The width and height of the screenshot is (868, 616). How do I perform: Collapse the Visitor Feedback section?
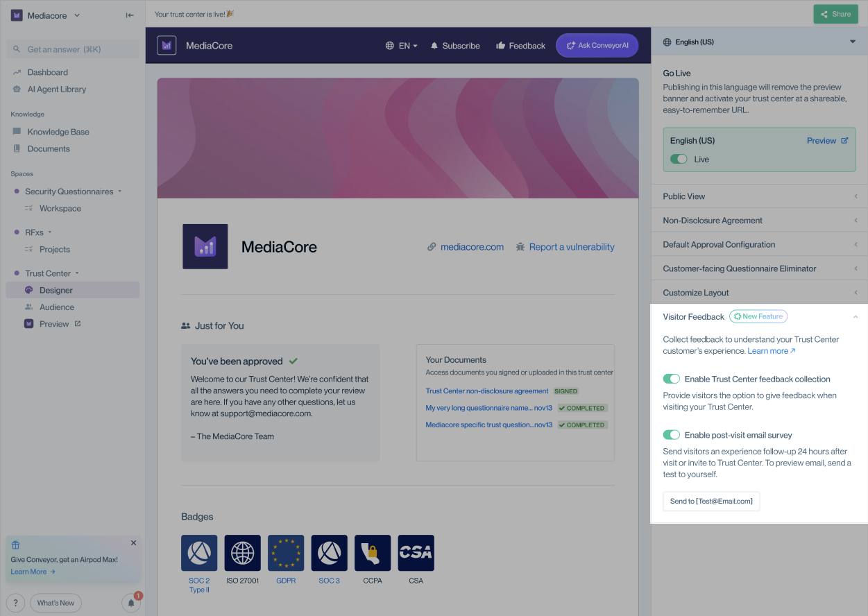coord(856,316)
